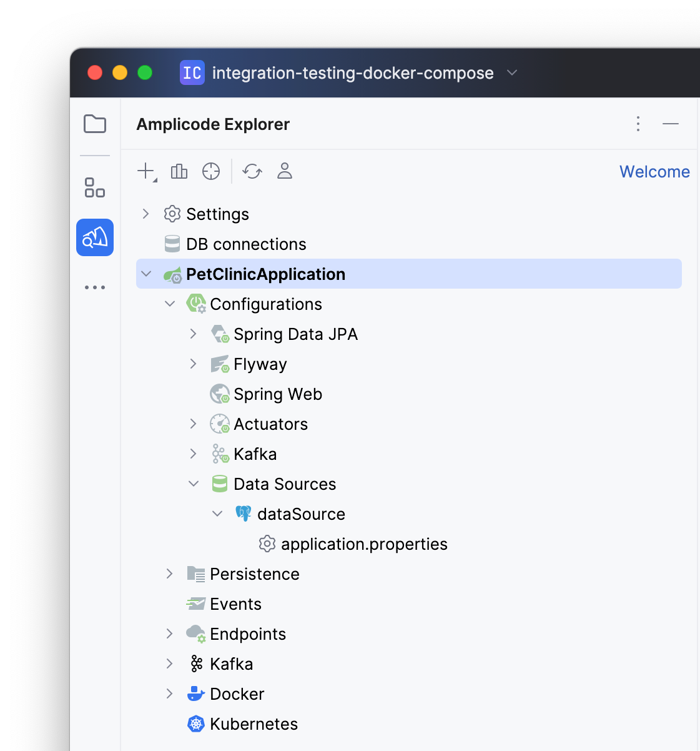
Task: Click the Persistence folder icon
Action: 196,574
